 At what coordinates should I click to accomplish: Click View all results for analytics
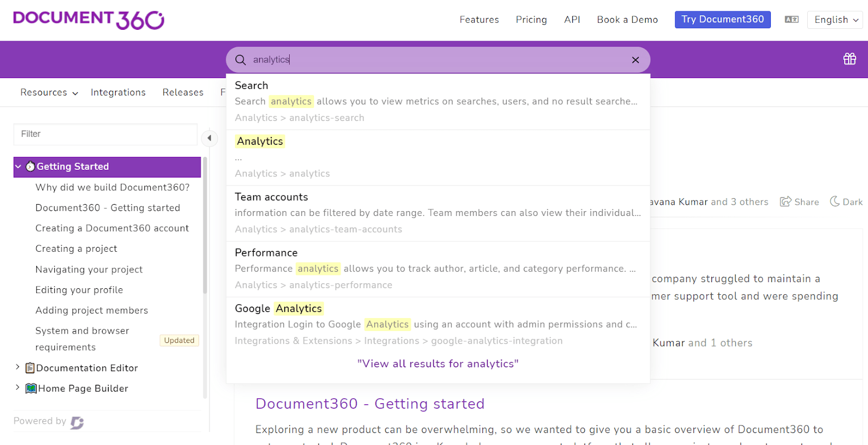pyautogui.click(x=437, y=364)
